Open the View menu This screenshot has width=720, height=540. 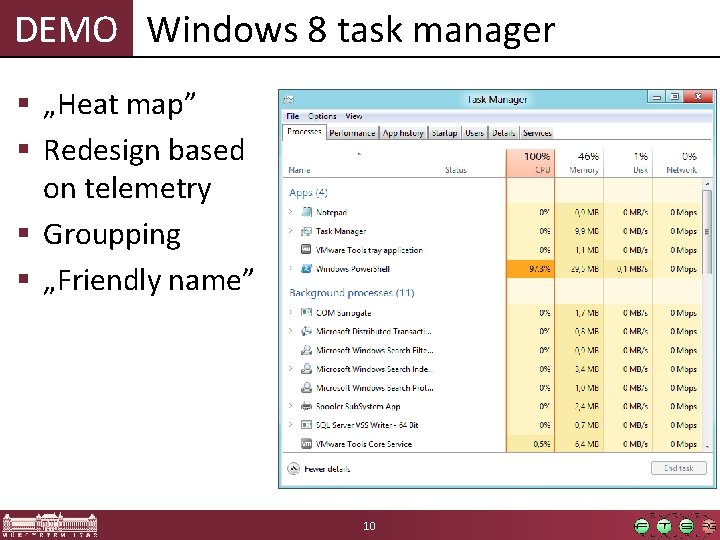click(x=354, y=116)
